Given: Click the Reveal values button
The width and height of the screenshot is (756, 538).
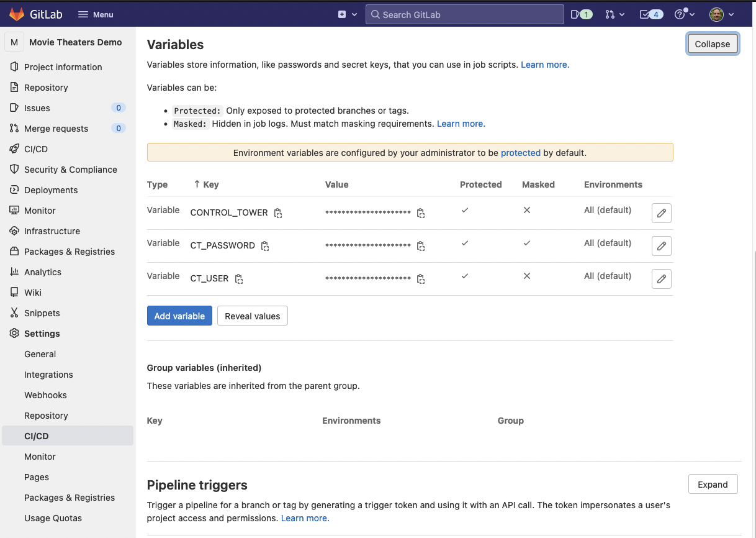Looking at the screenshot, I should [x=252, y=316].
